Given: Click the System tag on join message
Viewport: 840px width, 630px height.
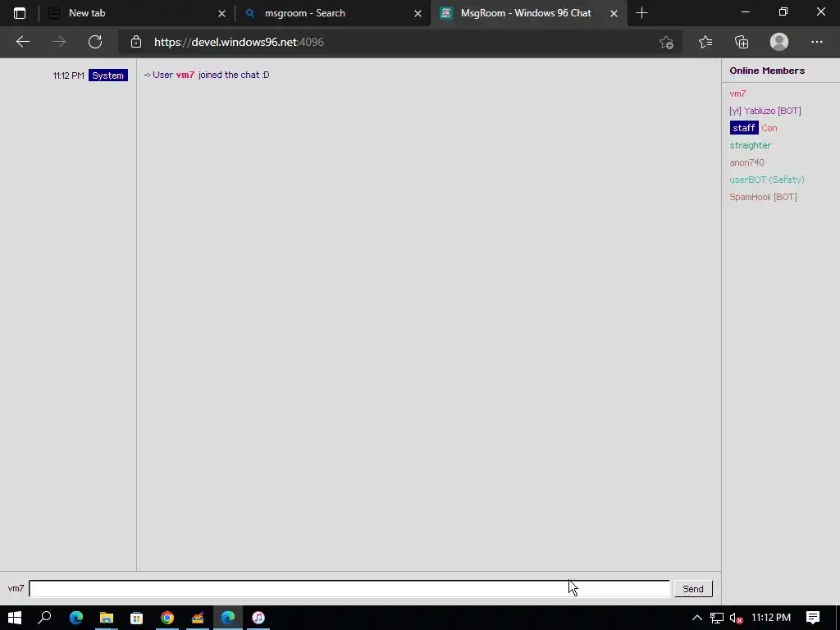Looking at the screenshot, I should click(107, 75).
